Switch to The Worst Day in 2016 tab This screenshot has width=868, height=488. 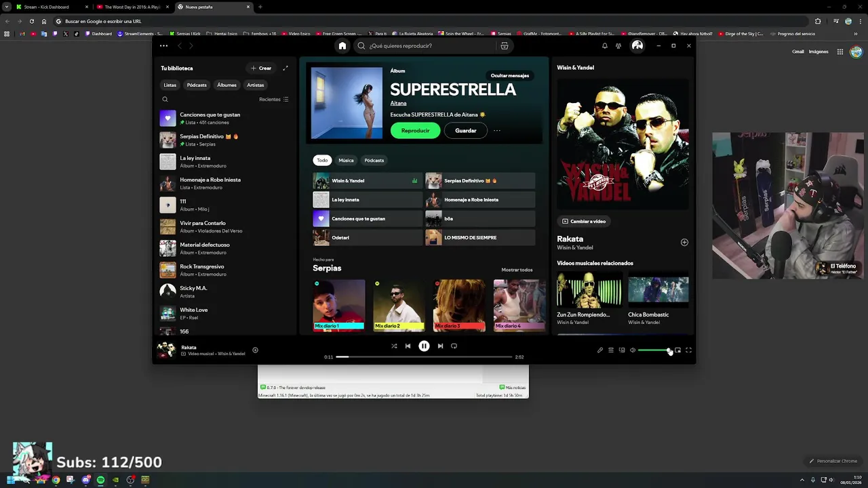point(132,7)
